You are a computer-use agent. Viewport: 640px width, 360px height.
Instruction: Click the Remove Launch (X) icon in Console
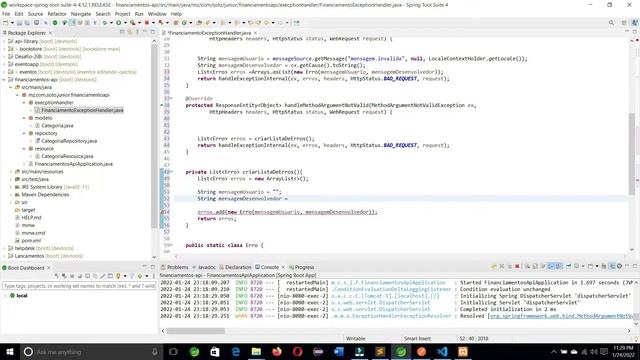point(502,267)
